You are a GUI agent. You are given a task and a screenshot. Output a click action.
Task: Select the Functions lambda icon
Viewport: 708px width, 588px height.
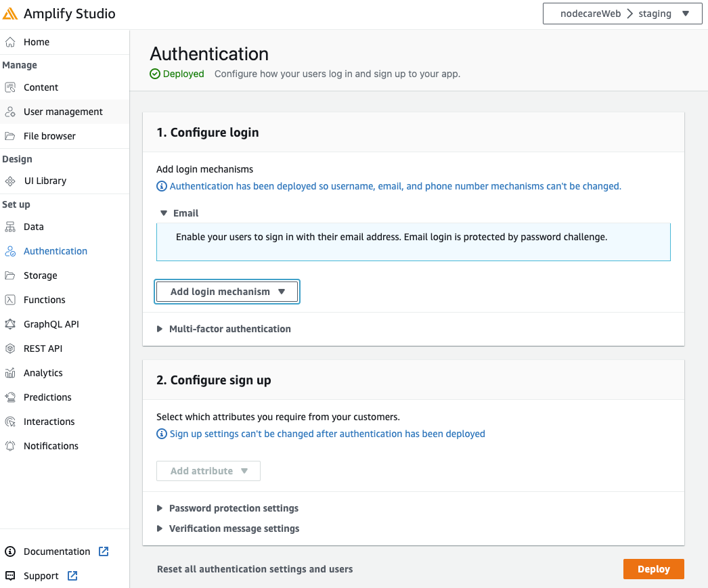coord(11,299)
